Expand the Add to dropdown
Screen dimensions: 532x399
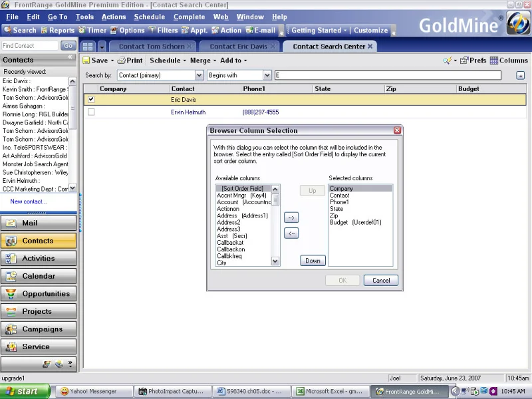(x=245, y=61)
